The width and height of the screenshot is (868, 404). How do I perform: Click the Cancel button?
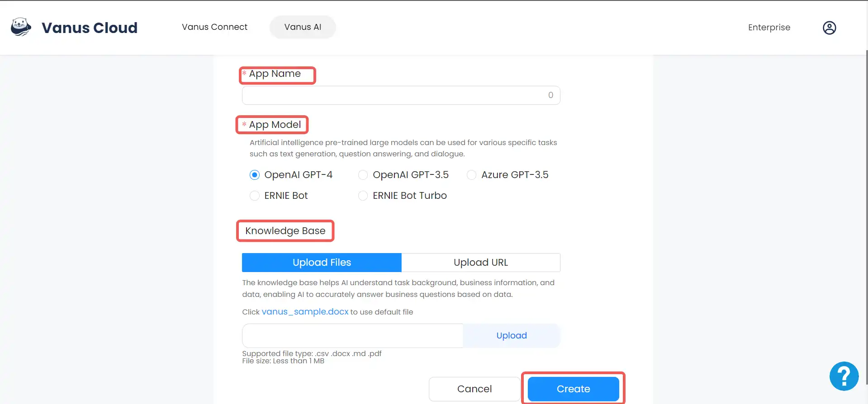tap(474, 389)
